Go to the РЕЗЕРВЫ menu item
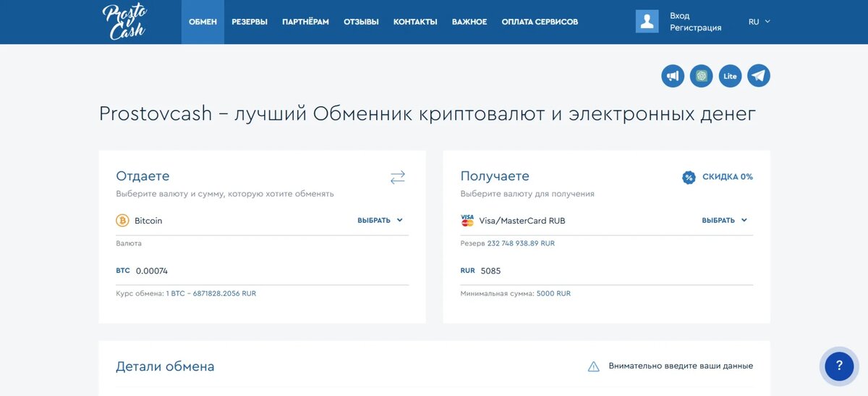Viewport: 868px width, 396px height. 250,22
